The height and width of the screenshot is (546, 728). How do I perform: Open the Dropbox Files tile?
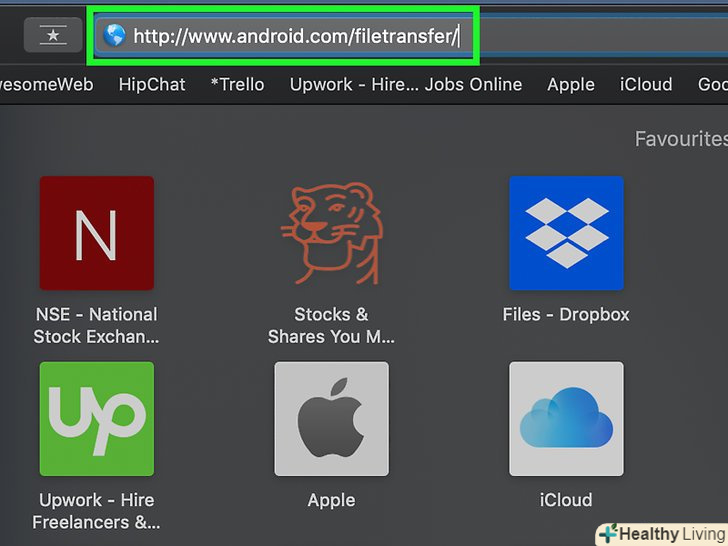point(566,233)
